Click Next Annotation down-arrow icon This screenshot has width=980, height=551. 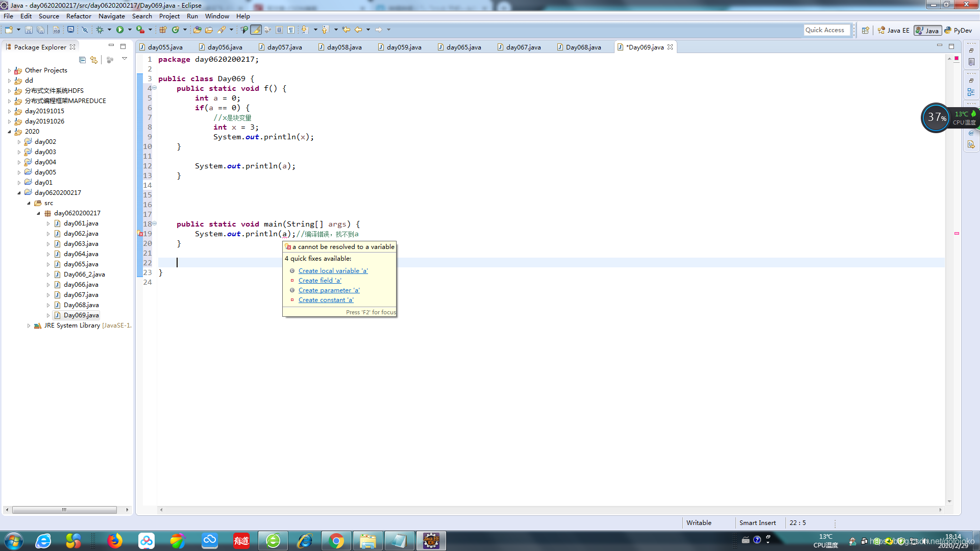pos(305,30)
